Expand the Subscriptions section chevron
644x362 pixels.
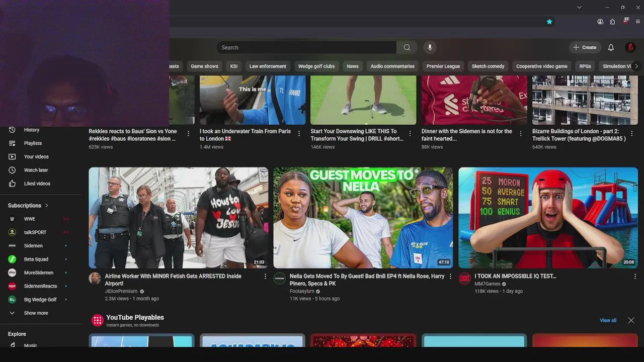tap(47, 205)
